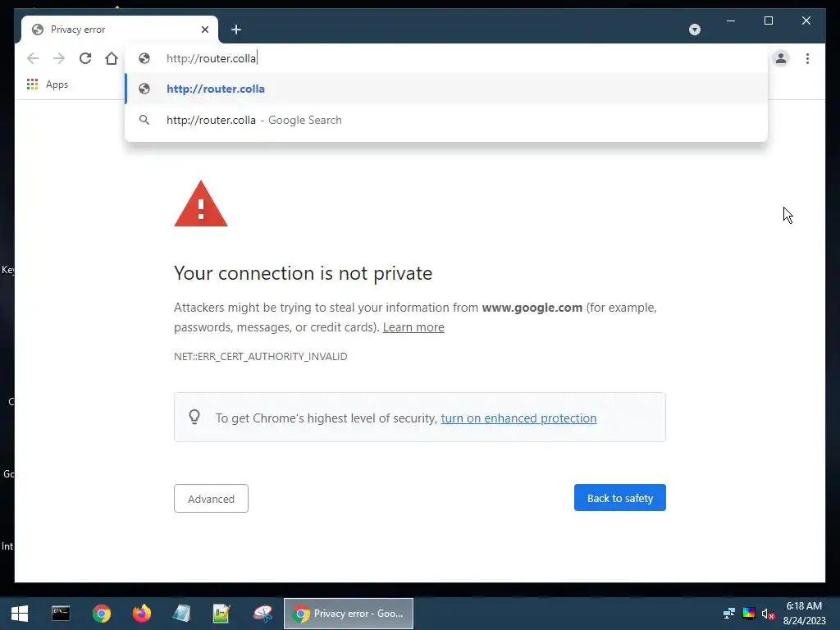Click the Back to safety button
Screen dimensions: 840x630
pyautogui.click(x=620, y=498)
